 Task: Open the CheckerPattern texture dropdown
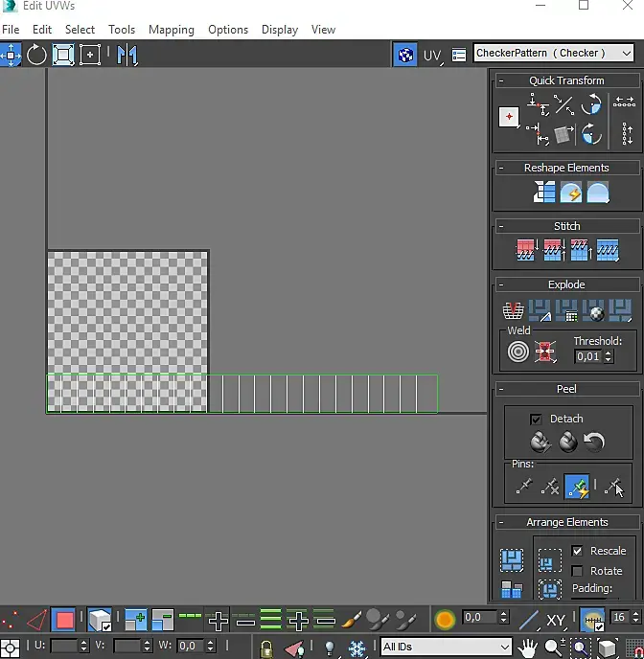(x=553, y=54)
